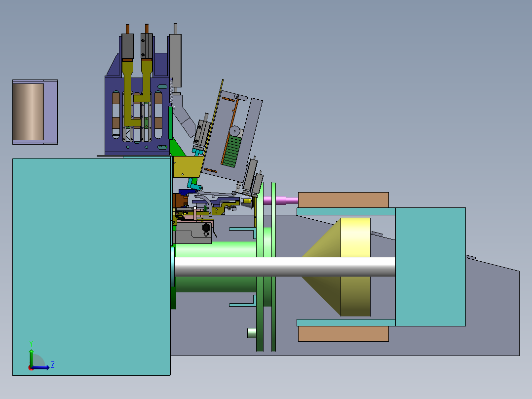Select the olive yellow mounting block below frame
Screen dimensions: 532x399
pos(188,167)
